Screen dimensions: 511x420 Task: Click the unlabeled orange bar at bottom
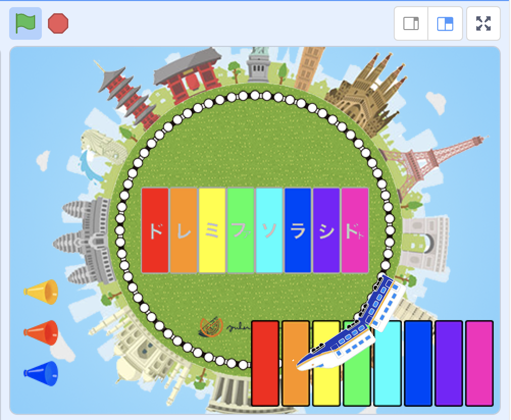pos(296,363)
